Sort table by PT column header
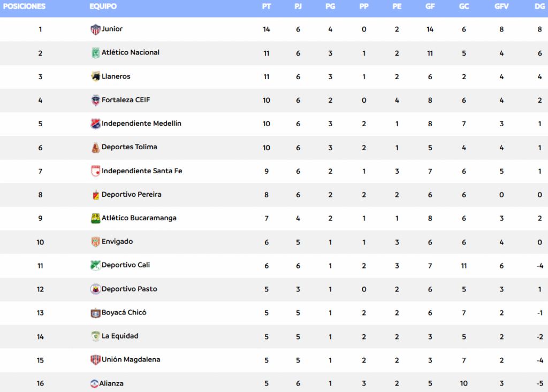 pyautogui.click(x=267, y=6)
